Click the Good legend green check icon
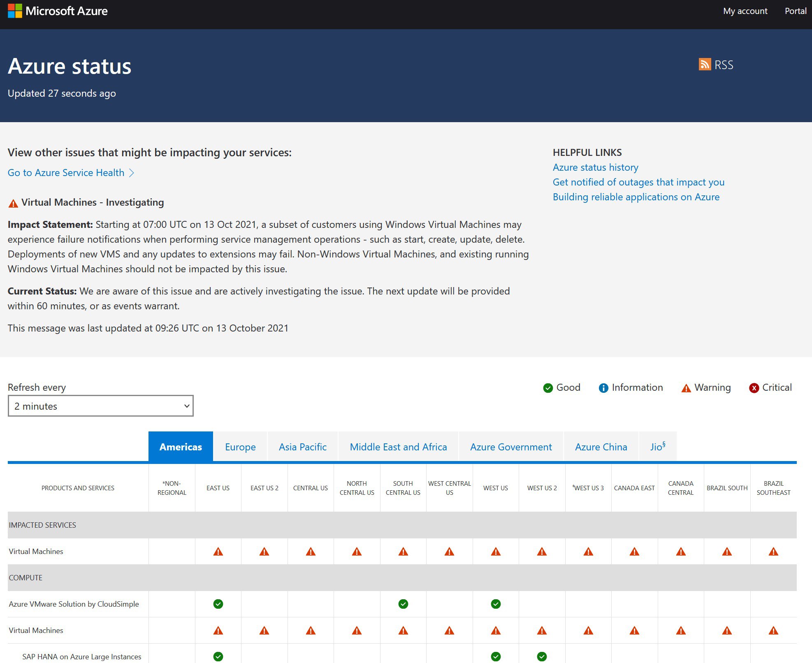 point(548,388)
